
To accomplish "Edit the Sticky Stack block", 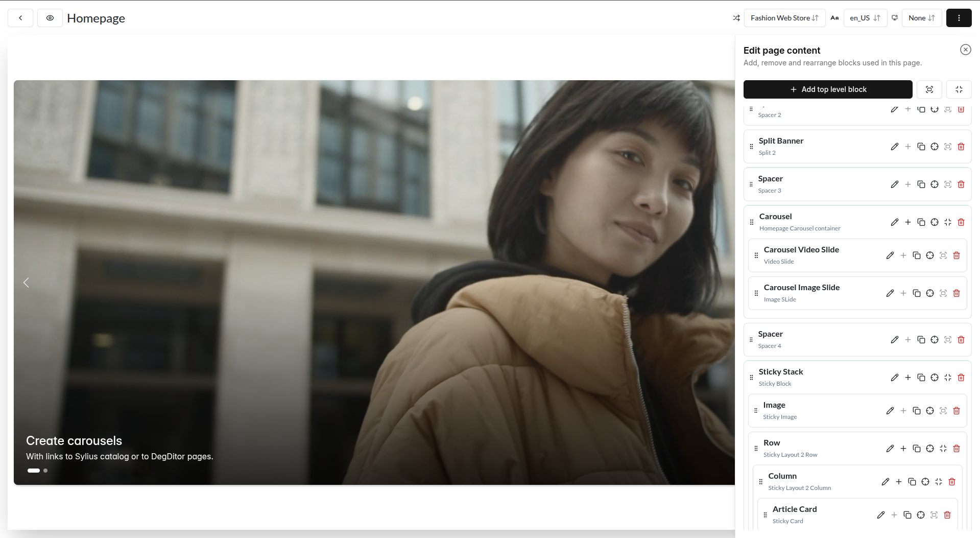I will (x=895, y=378).
